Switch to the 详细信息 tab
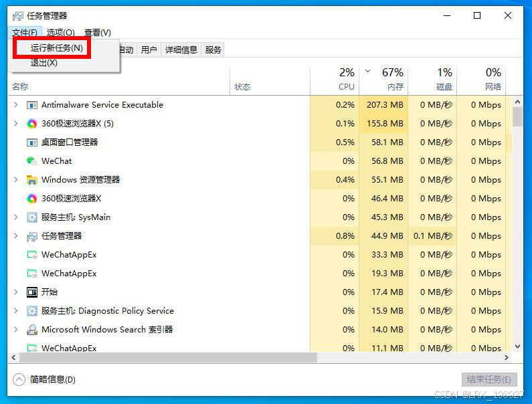Viewport: 532px width, 404px height. point(181,50)
